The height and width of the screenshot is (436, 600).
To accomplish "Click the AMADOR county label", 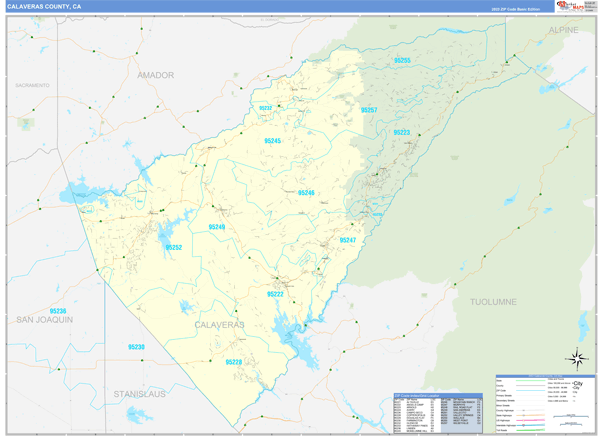I will [155, 75].
